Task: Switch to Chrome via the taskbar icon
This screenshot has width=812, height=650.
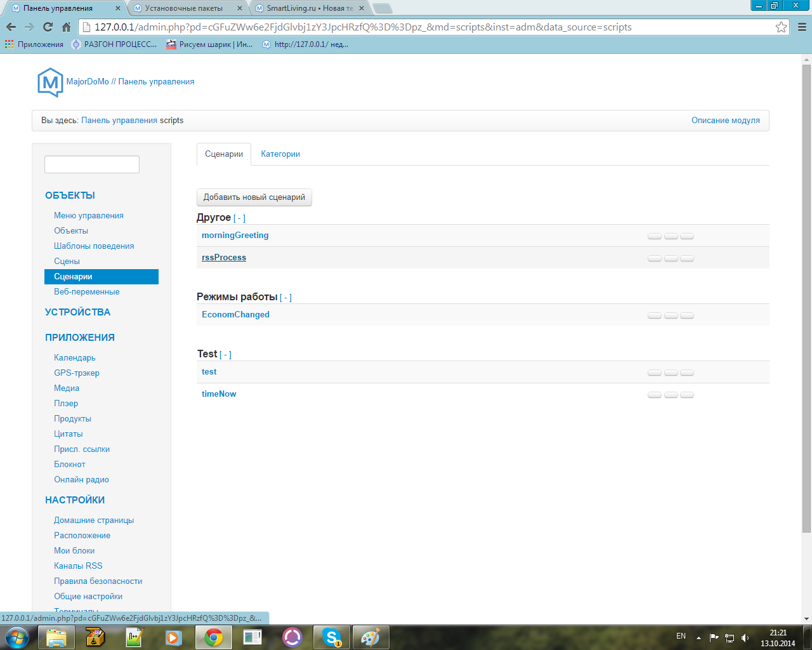Action: (213, 637)
